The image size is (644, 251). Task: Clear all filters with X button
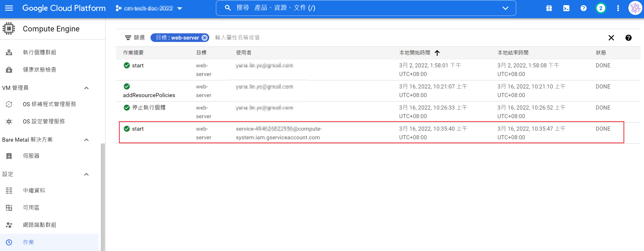611,38
